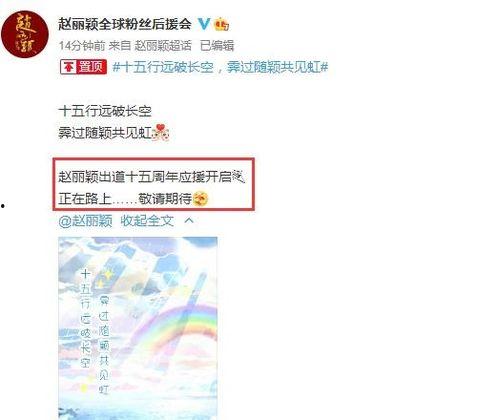499x420 pixels.
Task: Open the @赵丽颖 mention link
Action: coord(85,221)
